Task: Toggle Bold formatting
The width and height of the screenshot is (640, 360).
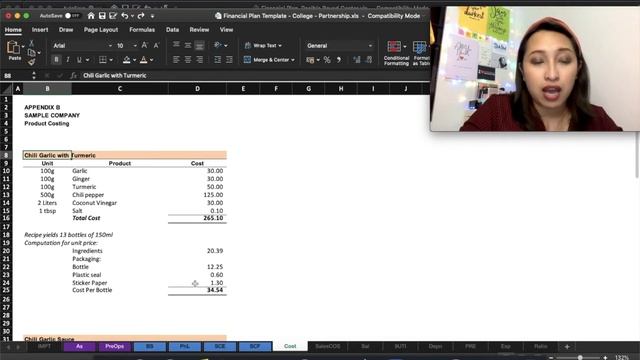Action: point(56,60)
